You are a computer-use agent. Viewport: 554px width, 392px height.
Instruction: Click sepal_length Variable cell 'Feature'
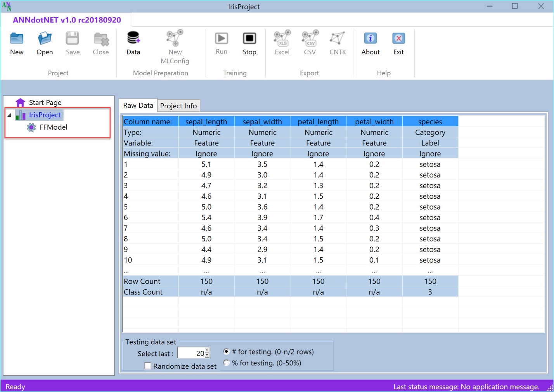click(206, 143)
